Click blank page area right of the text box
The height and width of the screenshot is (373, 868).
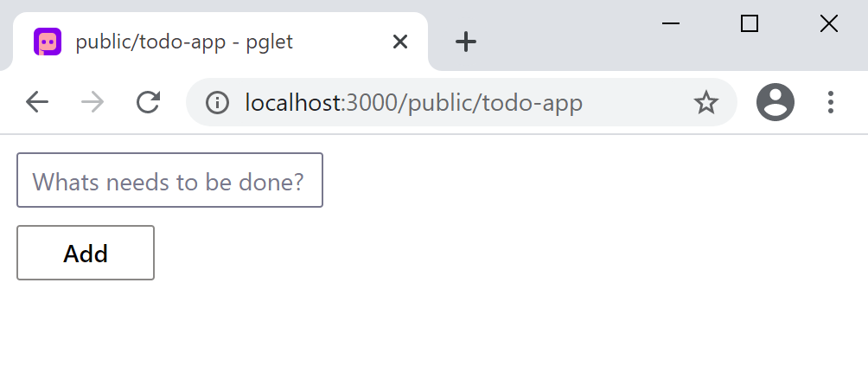[x=562, y=181]
